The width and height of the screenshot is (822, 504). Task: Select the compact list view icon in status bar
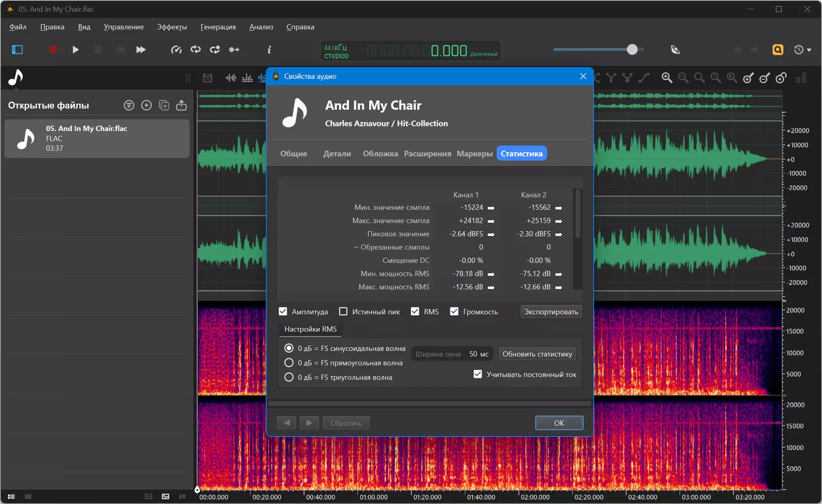[28, 497]
